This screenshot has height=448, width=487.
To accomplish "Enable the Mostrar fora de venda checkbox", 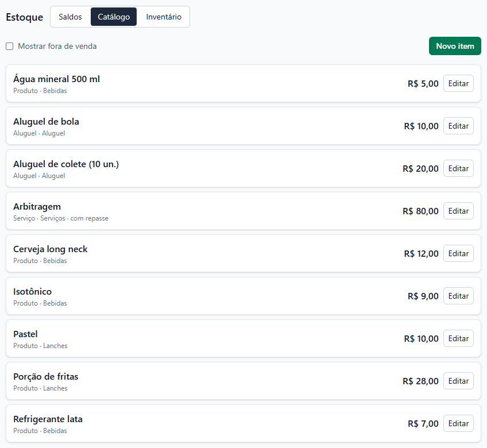I will (x=10, y=47).
